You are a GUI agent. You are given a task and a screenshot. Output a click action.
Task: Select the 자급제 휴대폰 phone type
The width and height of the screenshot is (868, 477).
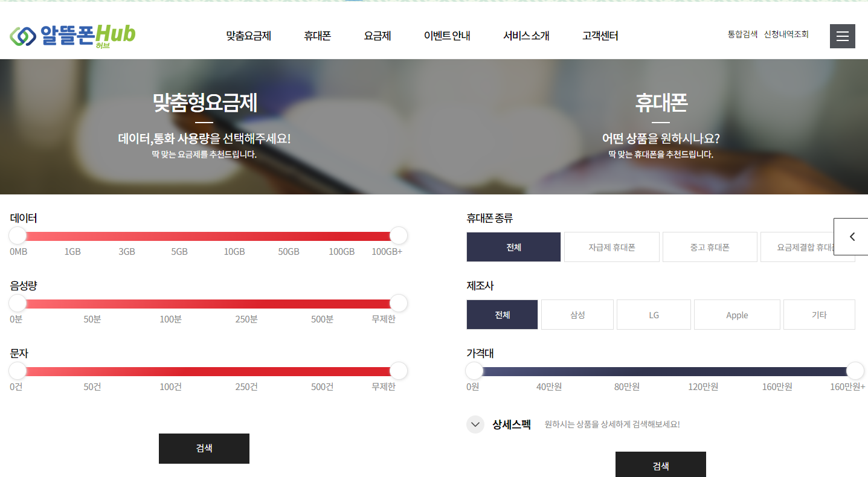(x=611, y=247)
